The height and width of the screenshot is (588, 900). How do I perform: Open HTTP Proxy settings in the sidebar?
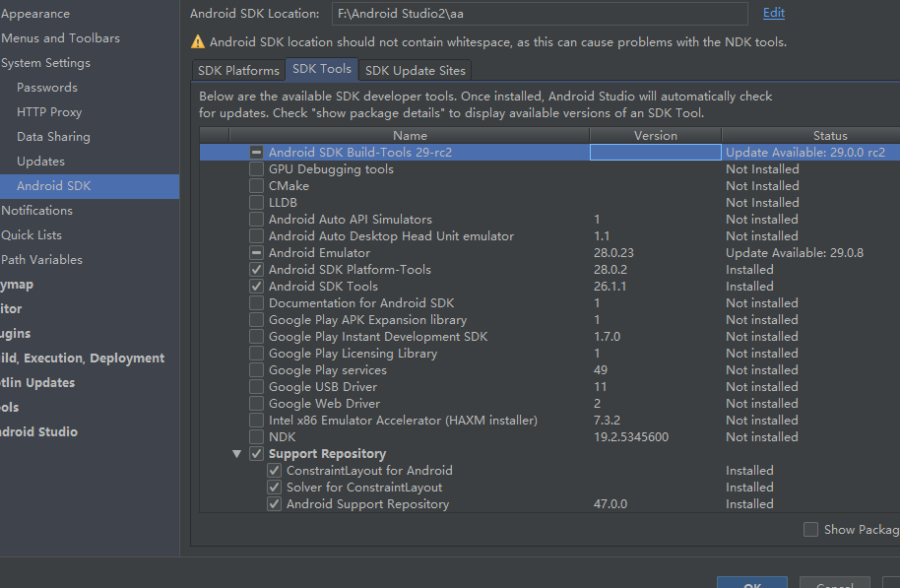coord(49,112)
